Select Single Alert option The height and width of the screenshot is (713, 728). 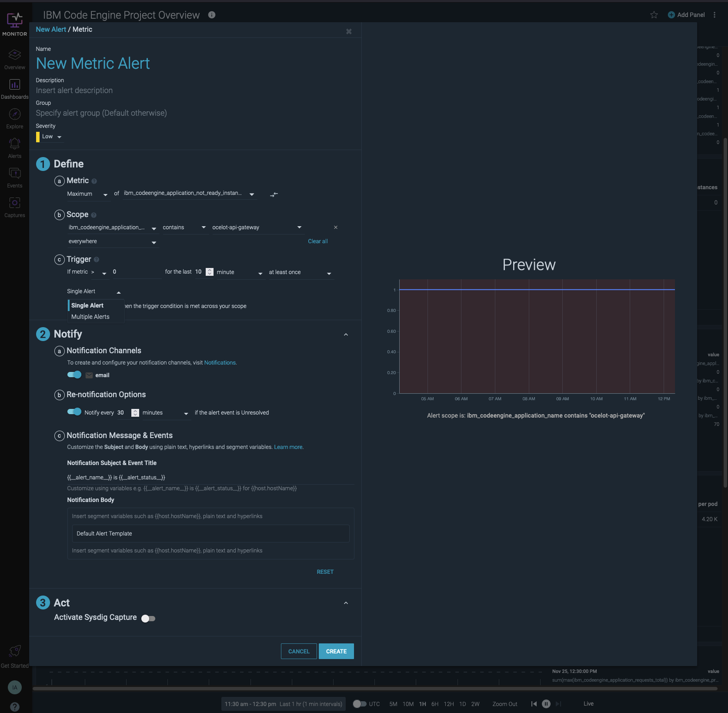96,305
